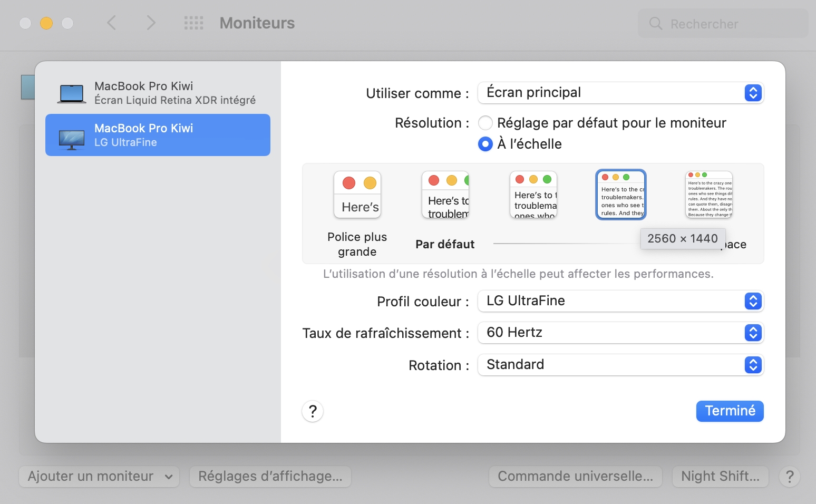816x504 pixels.
Task: Open the Rotation dropdown menu
Action: tap(620, 365)
